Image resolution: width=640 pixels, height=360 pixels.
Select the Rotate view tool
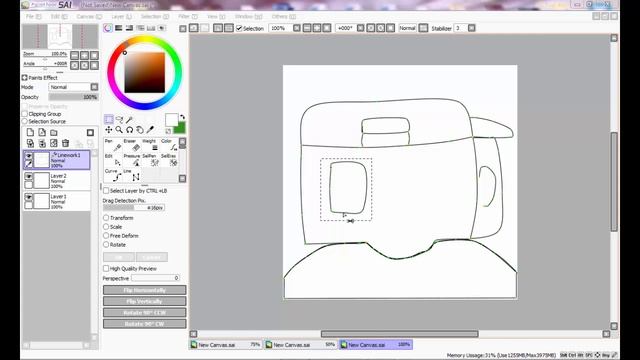(129, 130)
